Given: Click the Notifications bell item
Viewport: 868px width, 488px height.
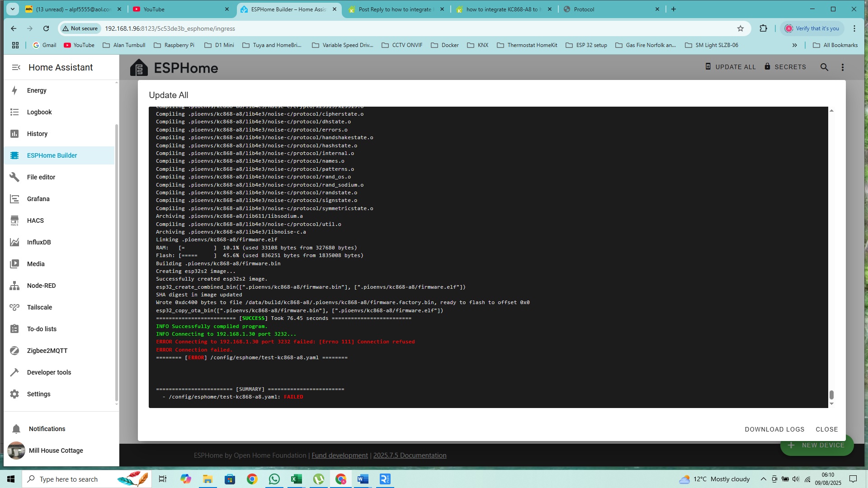Looking at the screenshot, I should tap(47, 429).
